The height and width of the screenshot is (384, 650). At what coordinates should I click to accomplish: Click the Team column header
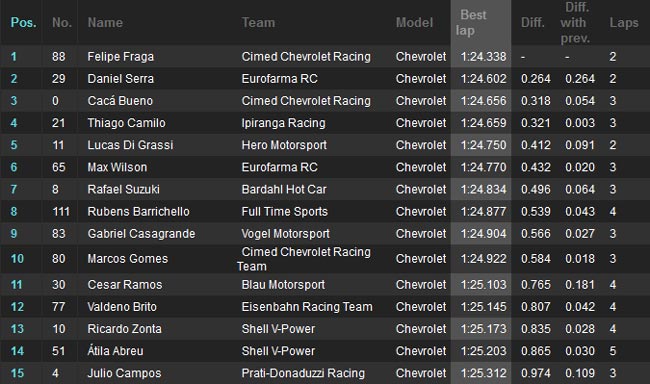point(258,22)
